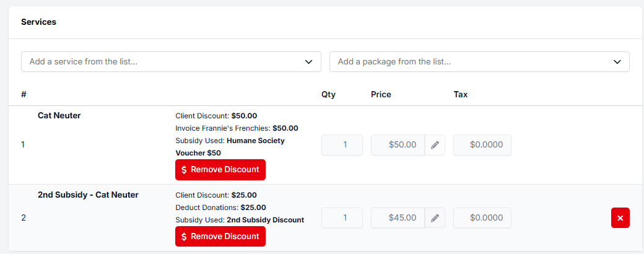The height and width of the screenshot is (254, 644).
Task: Remove Discount from 2nd Subsidy service
Action: click(x=220, y=237)
